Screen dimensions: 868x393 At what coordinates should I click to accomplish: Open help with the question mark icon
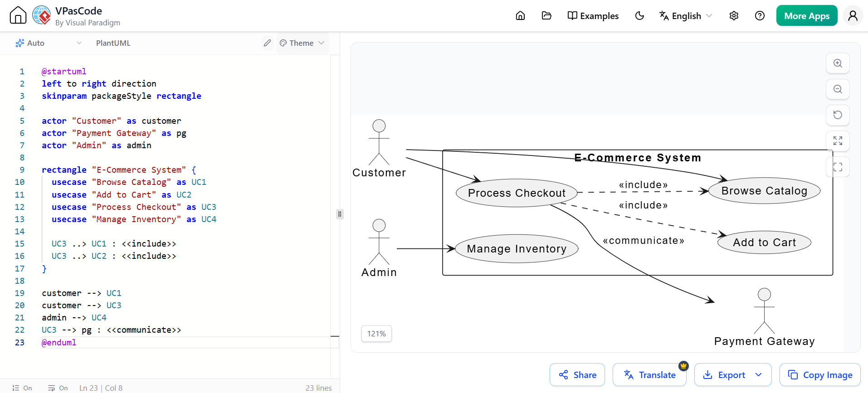pyautogui.click(x=760, y=16)
